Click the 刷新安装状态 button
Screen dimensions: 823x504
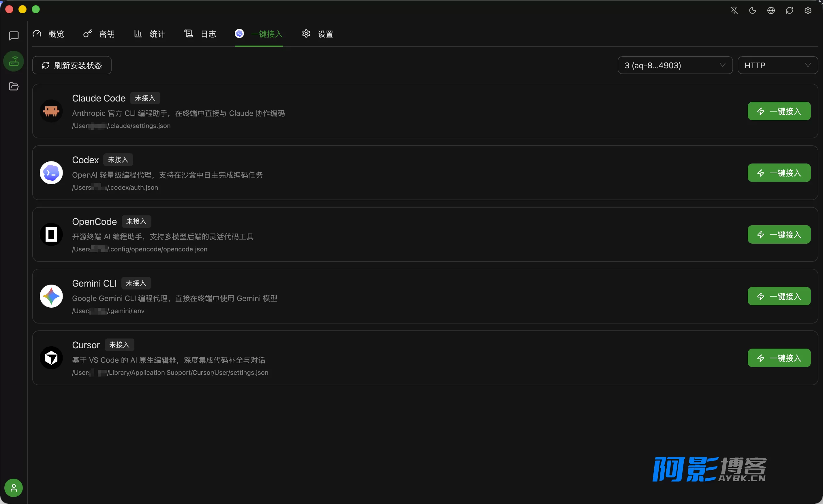[72, 65]
